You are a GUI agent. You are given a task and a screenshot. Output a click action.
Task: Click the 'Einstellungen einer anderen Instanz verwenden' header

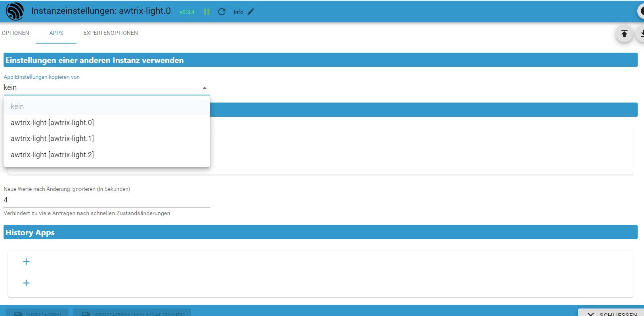click(x=321, y=60)
